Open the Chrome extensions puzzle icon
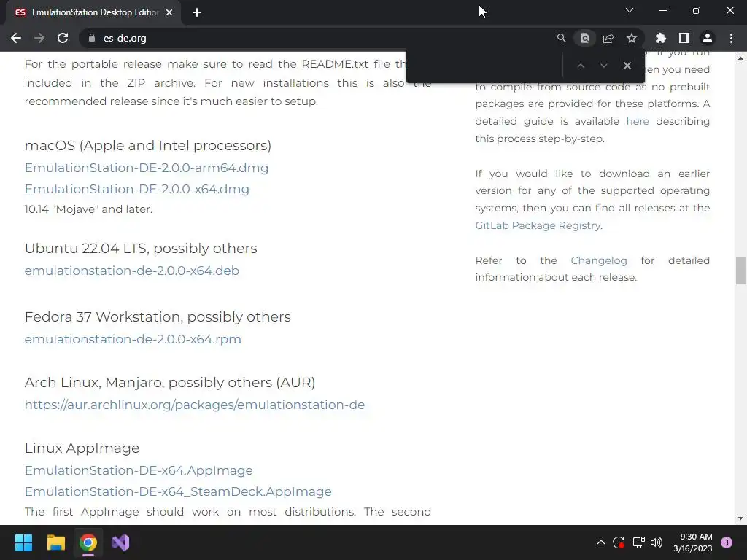The image size is (747, 560). tap(661, 38)
